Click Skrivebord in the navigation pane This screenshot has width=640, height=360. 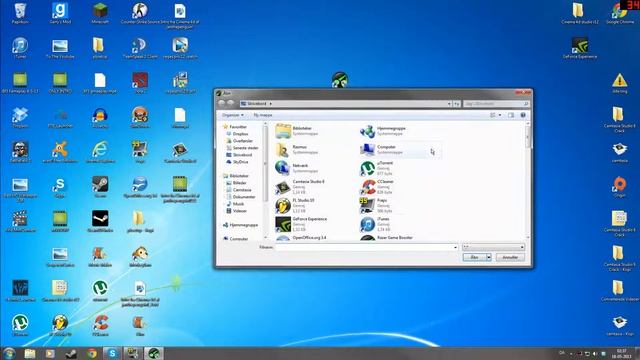[242, 155]
